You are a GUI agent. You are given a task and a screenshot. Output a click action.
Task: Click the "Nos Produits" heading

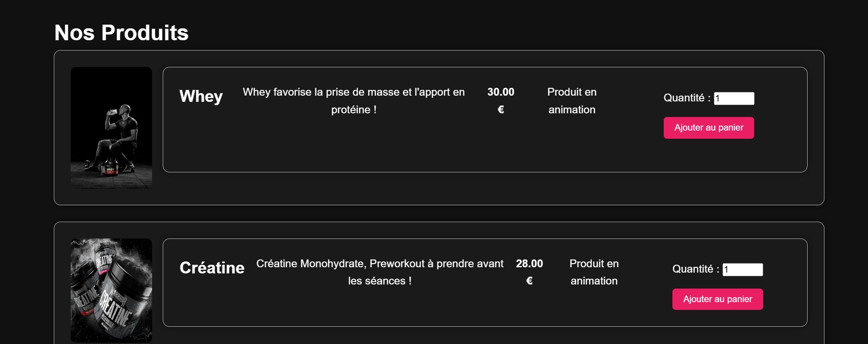tap(121, 33)
